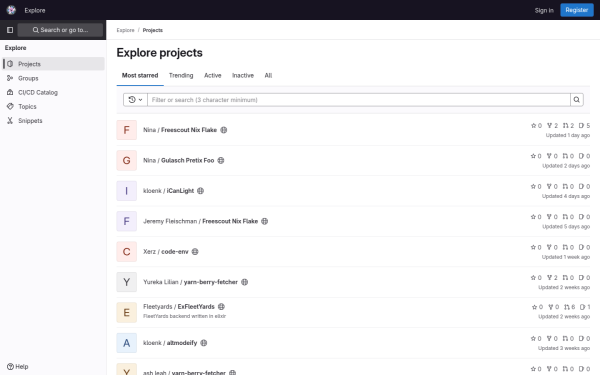This screenshot has width=600, height=375.
Task: Switch to the Inactive tab
Action: (243, 75)
